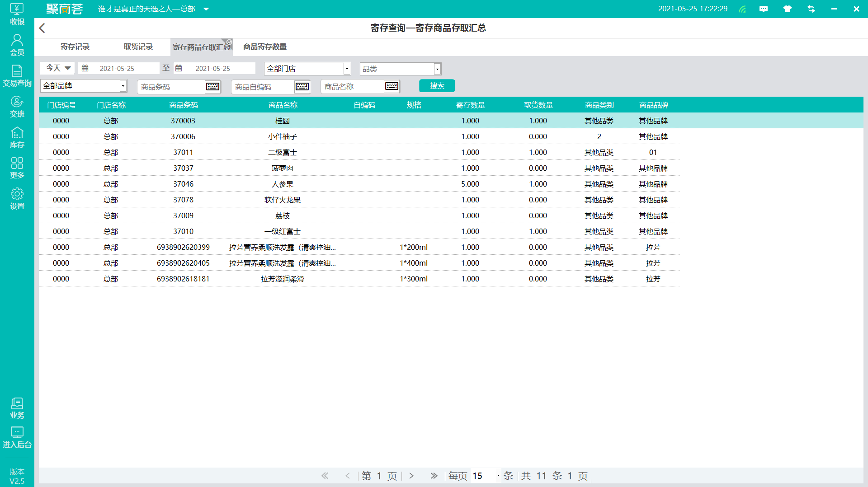Switch to the 寄存记录 tab
868x487 pixels.
75,47
